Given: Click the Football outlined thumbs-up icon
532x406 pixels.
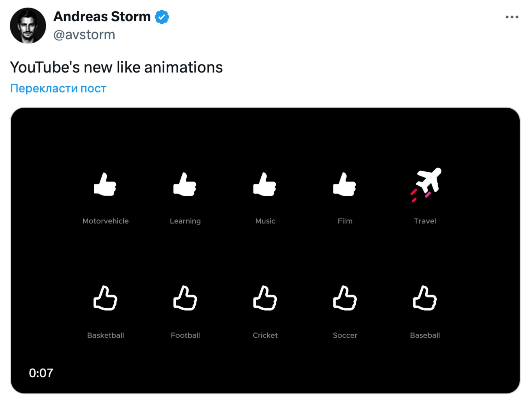Looking at the screenshot, I should [185, 298].
